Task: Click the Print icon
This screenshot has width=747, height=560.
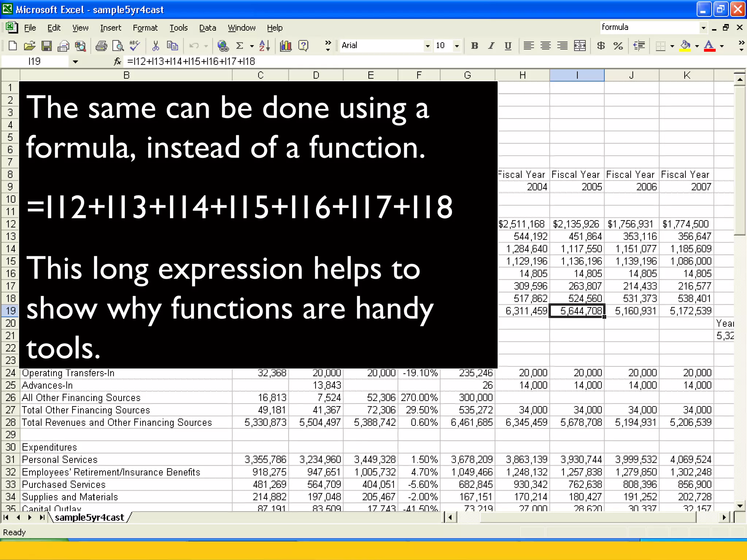Action: tap(101, 46)
